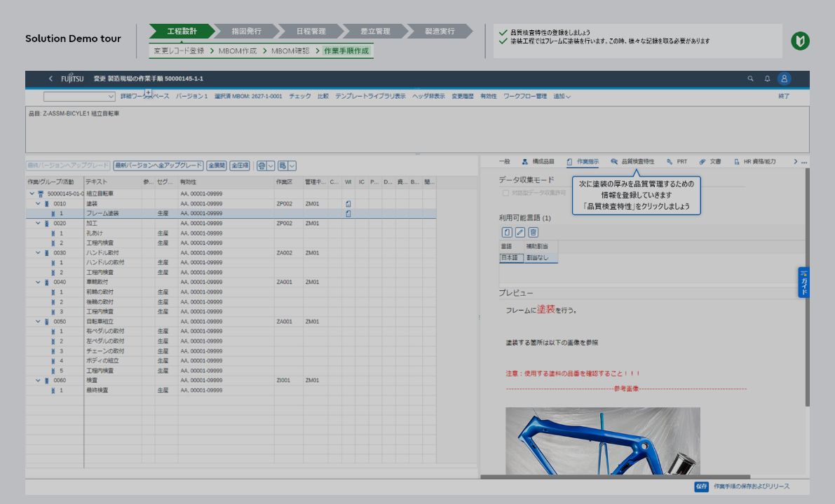Open the blue ガイド side tab
This screenshot has height=504, width=835.
pos(803,282)
